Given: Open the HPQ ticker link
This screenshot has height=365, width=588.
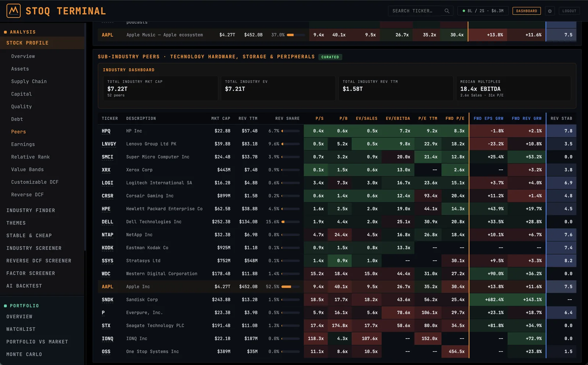Looking at the screenshot, I should [x=106, y=131].
